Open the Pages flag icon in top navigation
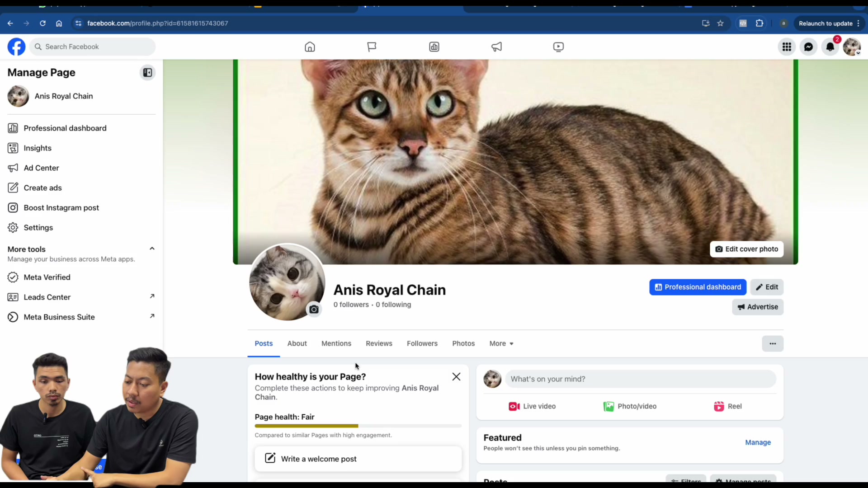The height and width of the screenshot is (488, 868). 372,47
